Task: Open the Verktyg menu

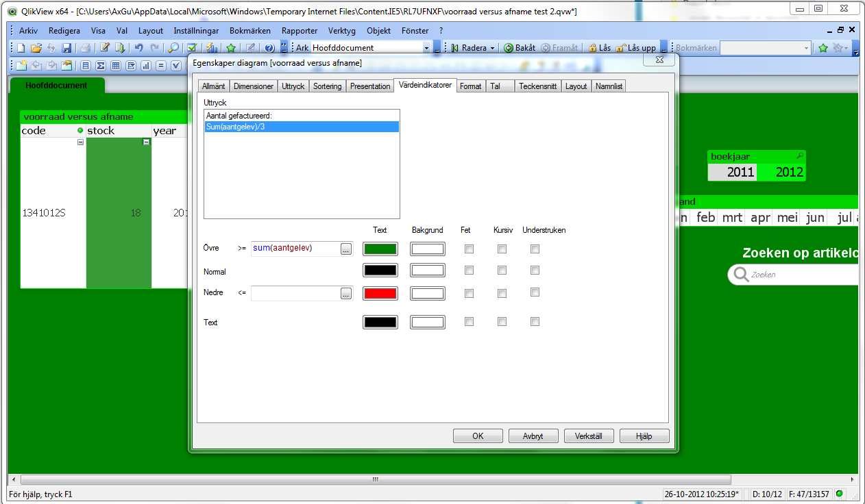Action: pyautogui.click(x=341, y=31)
